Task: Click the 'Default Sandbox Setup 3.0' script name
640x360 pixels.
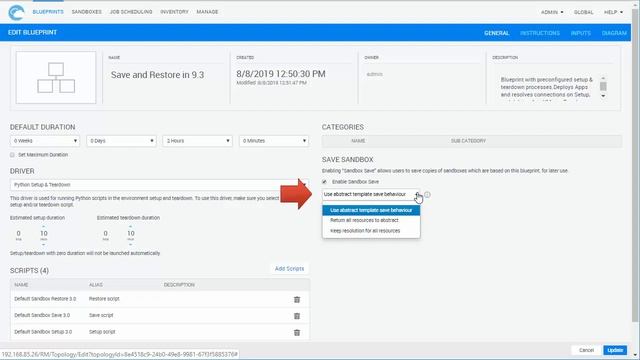Action: (43, 332)
